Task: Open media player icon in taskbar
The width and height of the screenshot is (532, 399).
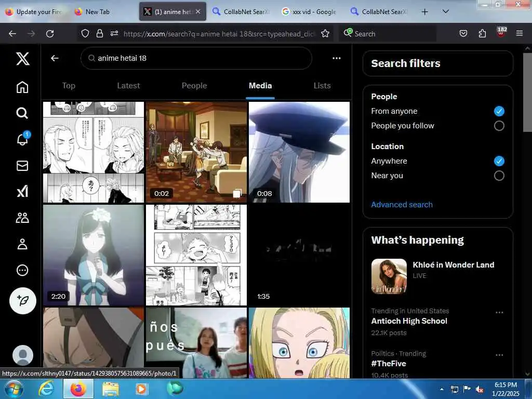Action: (141, 389)
